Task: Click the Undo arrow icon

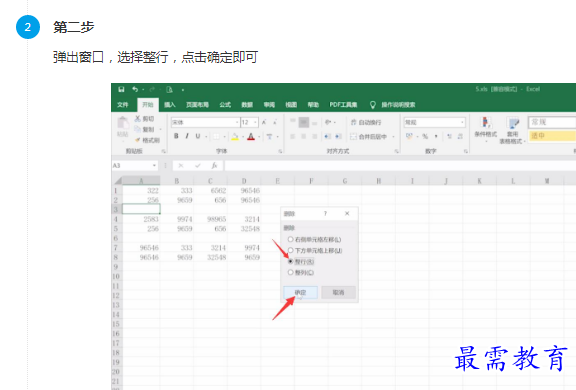Action: 135,89
